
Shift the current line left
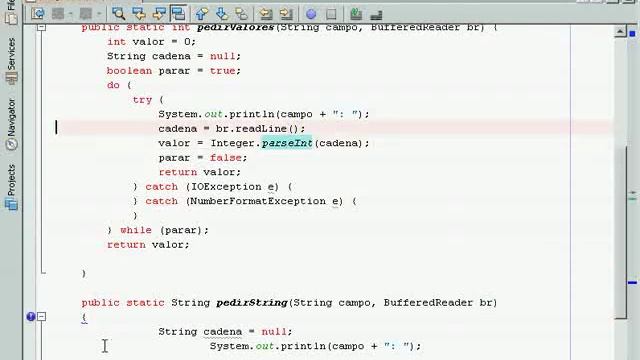[x=266, y=14]
